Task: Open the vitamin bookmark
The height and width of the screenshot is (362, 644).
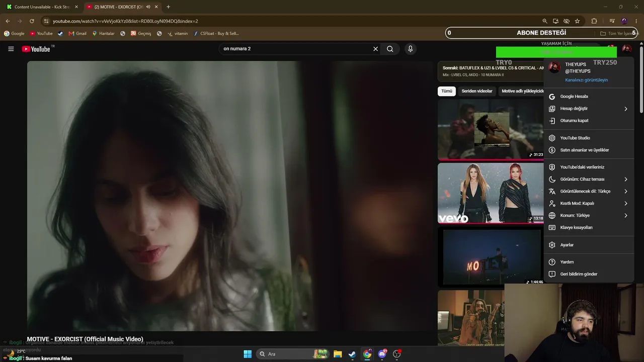Action: pyautogui.click(x=178, y=34)
